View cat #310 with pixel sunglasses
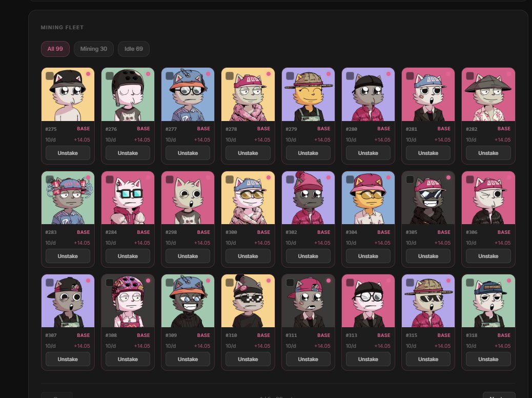532x398 pixels. click(248, 301)
